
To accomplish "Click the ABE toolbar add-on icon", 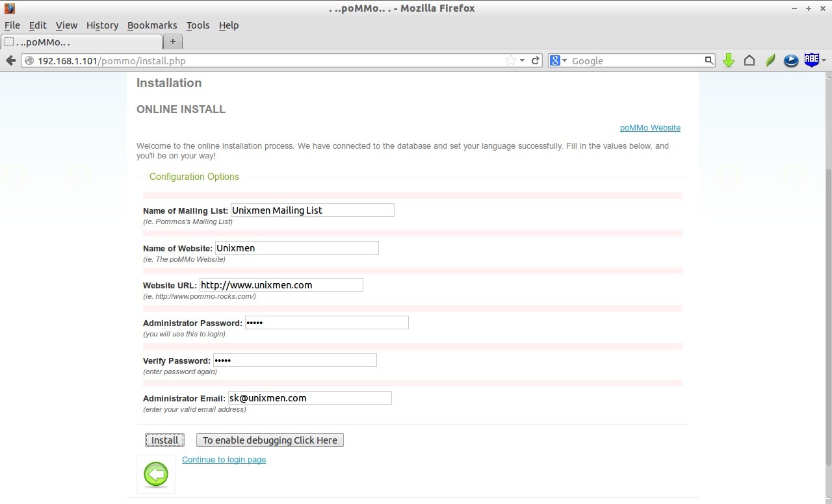I will (812, 60).
